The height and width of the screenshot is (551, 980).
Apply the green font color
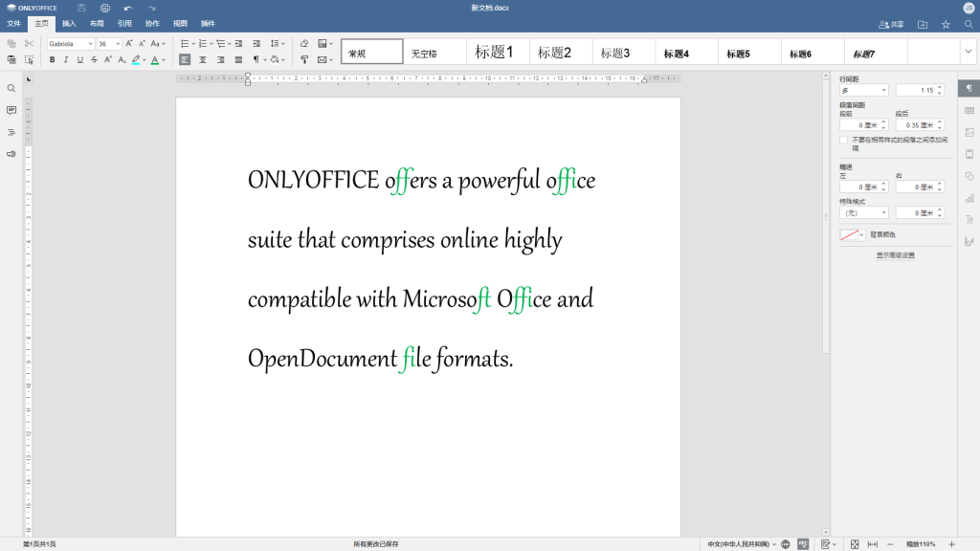(x=155, y=60)
